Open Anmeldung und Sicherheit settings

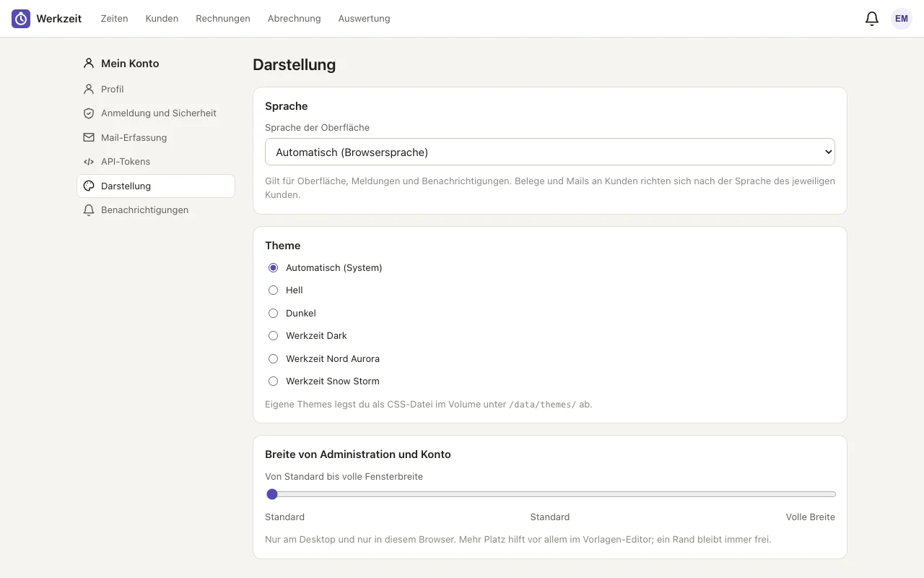[156, 113]
